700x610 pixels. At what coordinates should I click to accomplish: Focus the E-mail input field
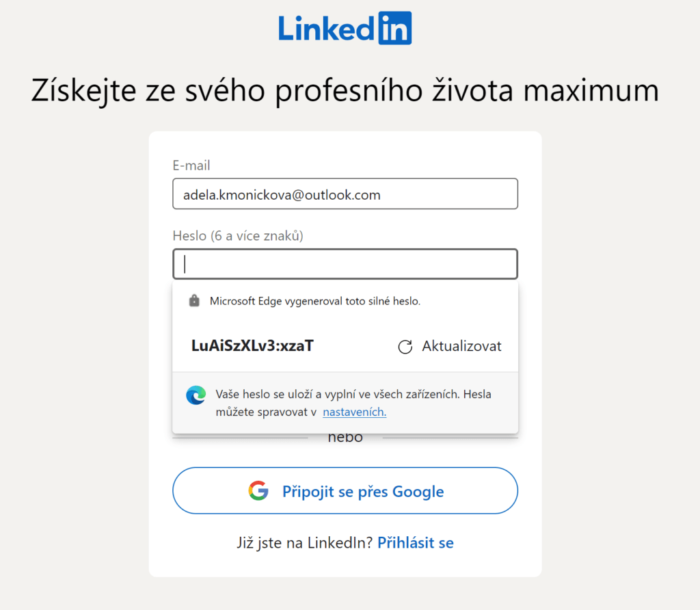click(x=345, y=194)
